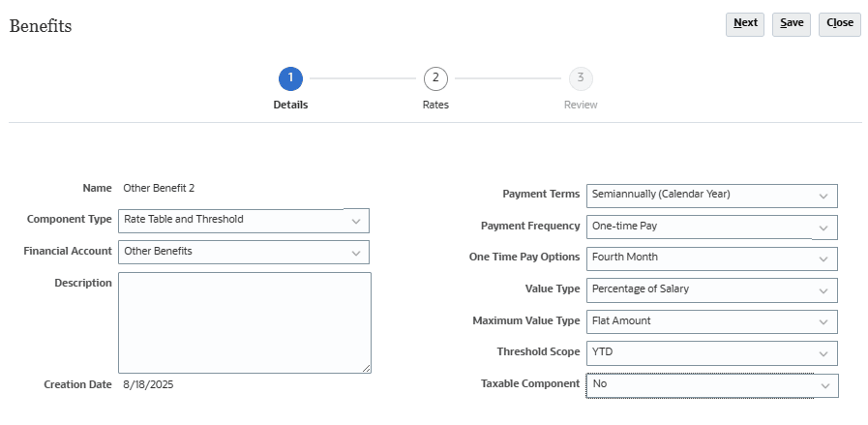This screenshot has height=425, width=868.
Task: Click the Review step circle numbered 3
Action: (x=581, y=78)
